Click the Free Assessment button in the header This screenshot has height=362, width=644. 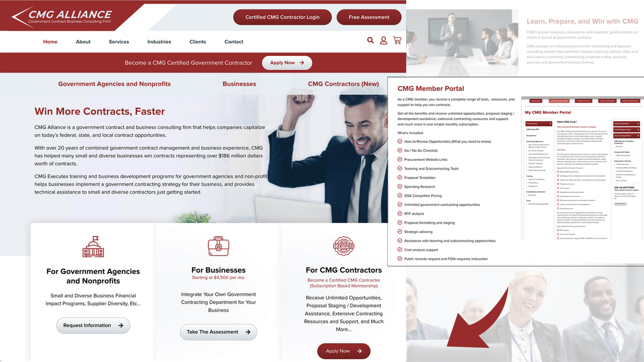point(369,17)
